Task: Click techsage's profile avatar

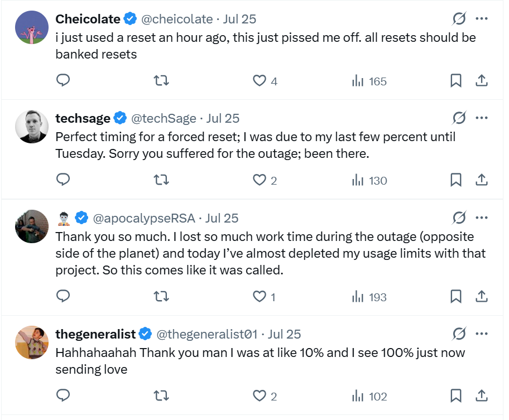Action: 32,127
